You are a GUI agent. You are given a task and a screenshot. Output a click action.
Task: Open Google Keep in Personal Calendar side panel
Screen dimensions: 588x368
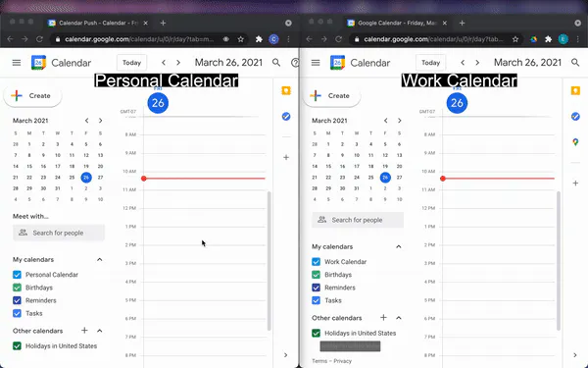pyautogui.click(x=286, y=91)
